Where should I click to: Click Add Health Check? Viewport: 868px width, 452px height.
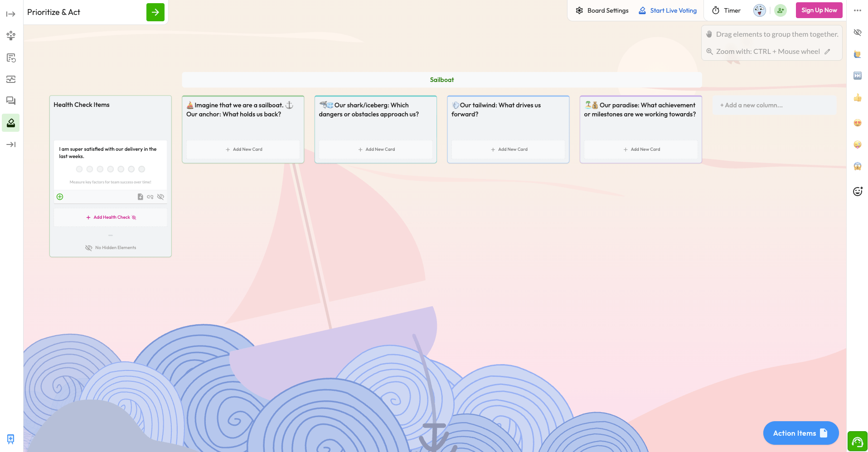coord(111,217)
